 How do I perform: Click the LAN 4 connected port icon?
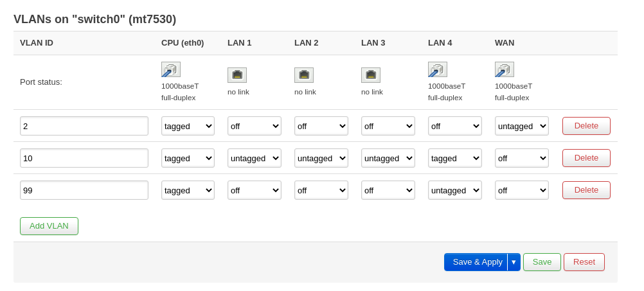(438, 69)
